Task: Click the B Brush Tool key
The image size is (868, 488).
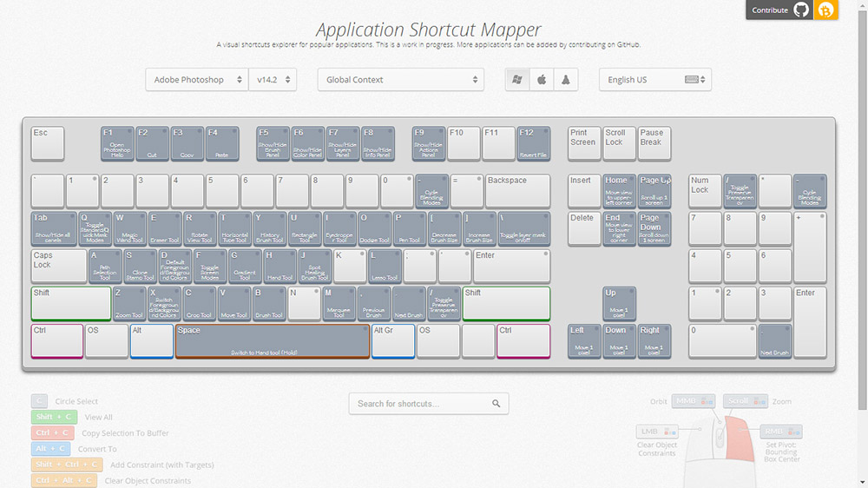Action: [269, 303]
